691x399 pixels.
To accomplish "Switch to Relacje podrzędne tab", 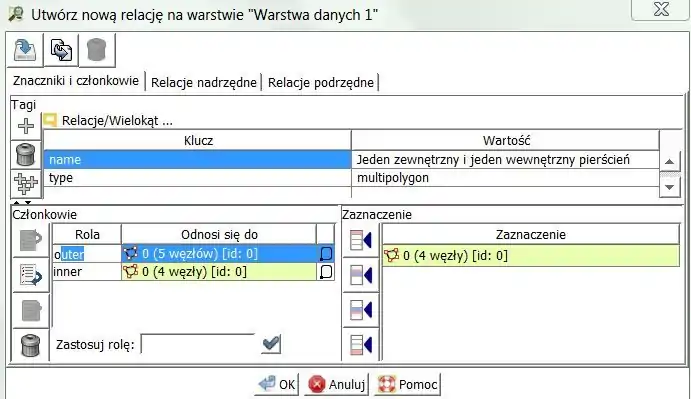I will 321,82.
